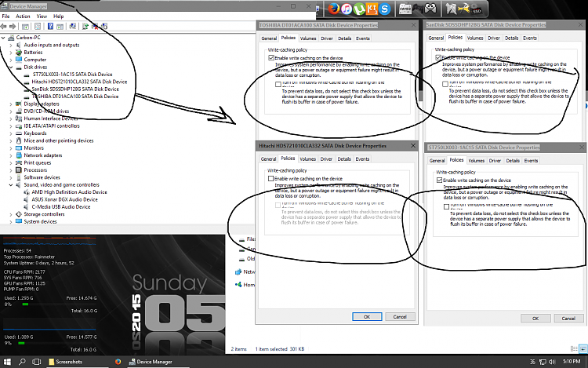Select C-Media USB Audio Device
This screenshot has height=368, width=588.
pyautogui.click(x=60, y=206)
